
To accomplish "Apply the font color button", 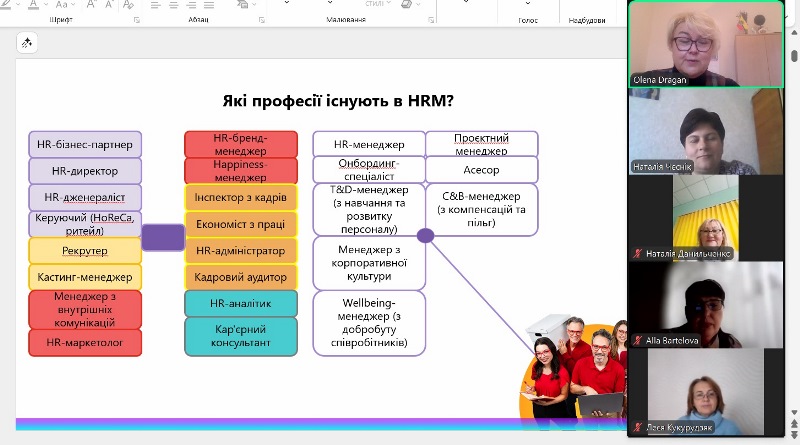I will [33, 5].
